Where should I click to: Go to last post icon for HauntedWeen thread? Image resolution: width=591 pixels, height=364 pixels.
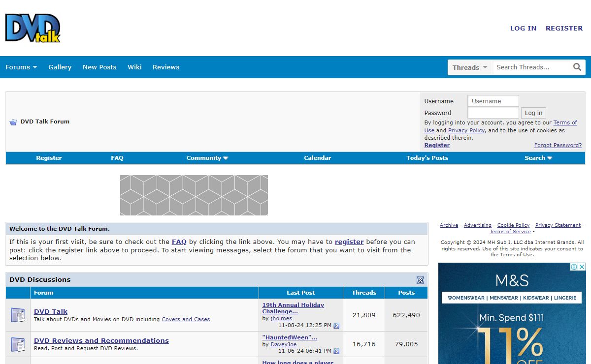click(x=336, y=351)
